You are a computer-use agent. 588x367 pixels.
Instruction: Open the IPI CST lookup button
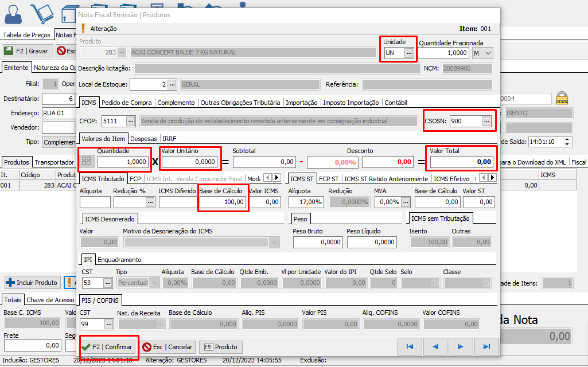(x=108, y=283)
